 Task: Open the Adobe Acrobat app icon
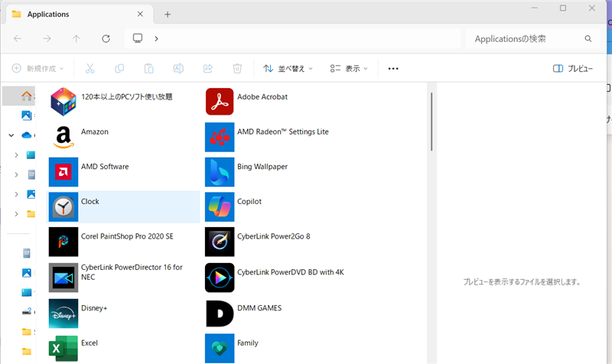tap(220, 102)
